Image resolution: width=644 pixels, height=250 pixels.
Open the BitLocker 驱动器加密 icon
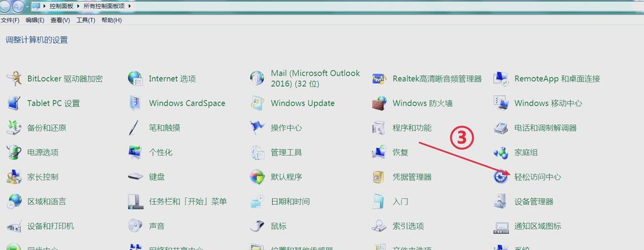click(x=14, y=79)
